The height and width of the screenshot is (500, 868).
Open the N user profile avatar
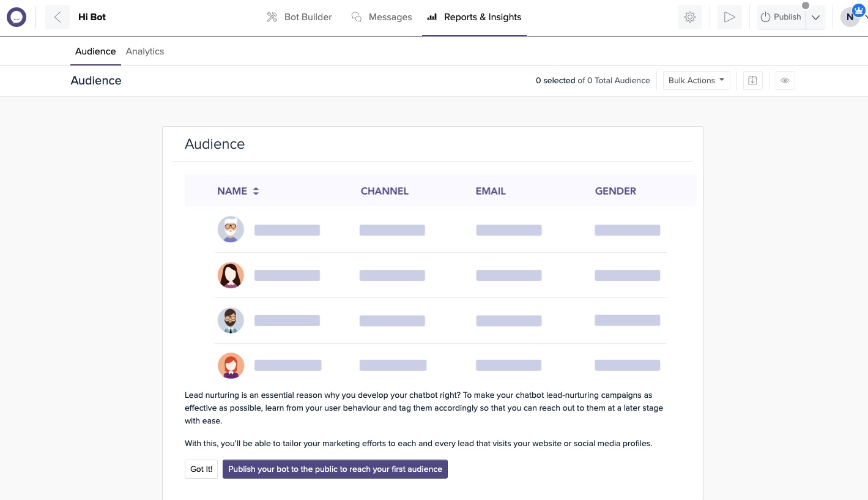click(850, 17)
